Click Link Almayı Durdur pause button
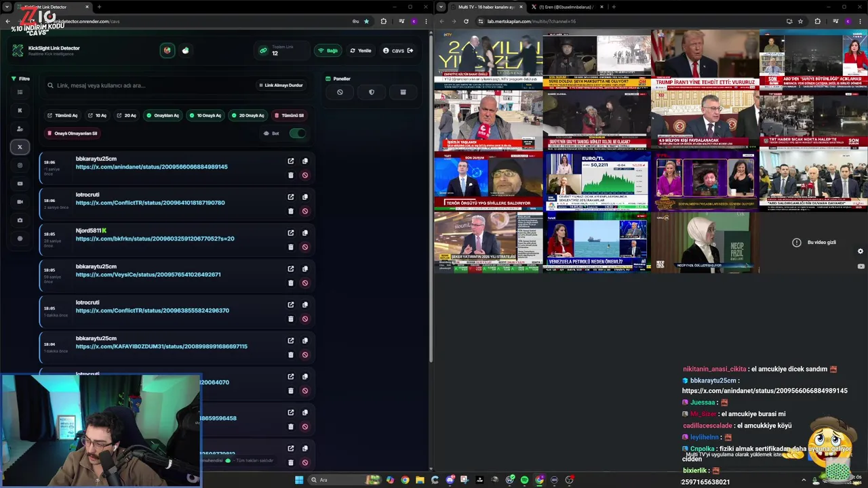The image size is (868, 488). 281,85
